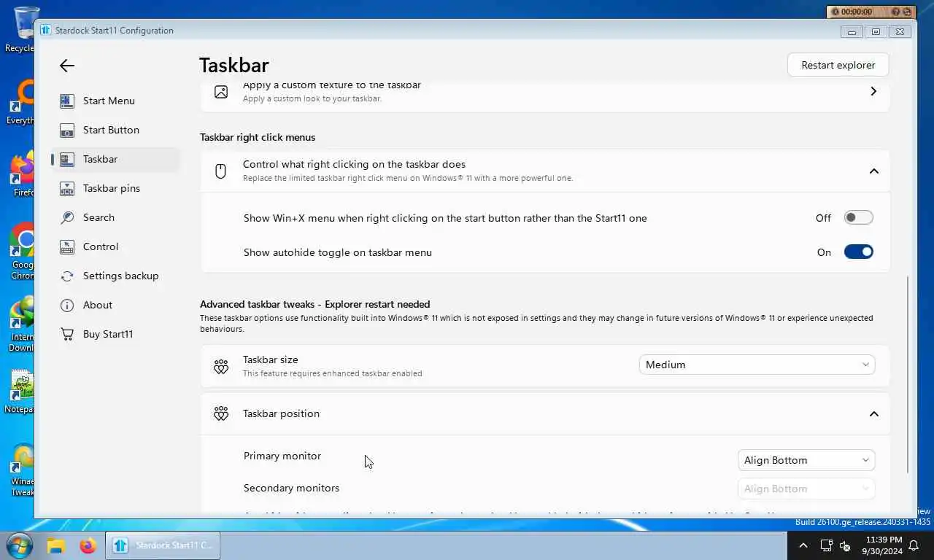934x560 pixels.
Task: Click the Start Button sidebar icon
Action: pos(67,130)
